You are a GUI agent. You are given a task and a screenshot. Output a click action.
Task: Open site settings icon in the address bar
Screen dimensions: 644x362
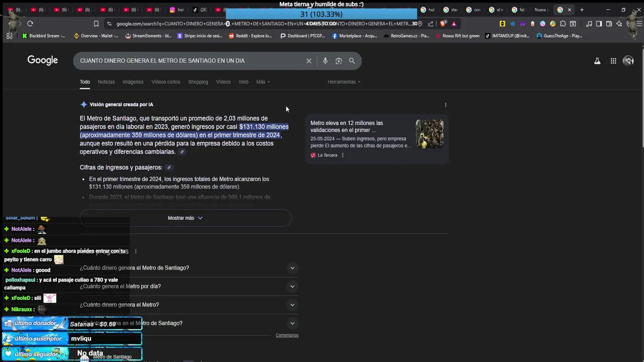(x=109, y=24)
